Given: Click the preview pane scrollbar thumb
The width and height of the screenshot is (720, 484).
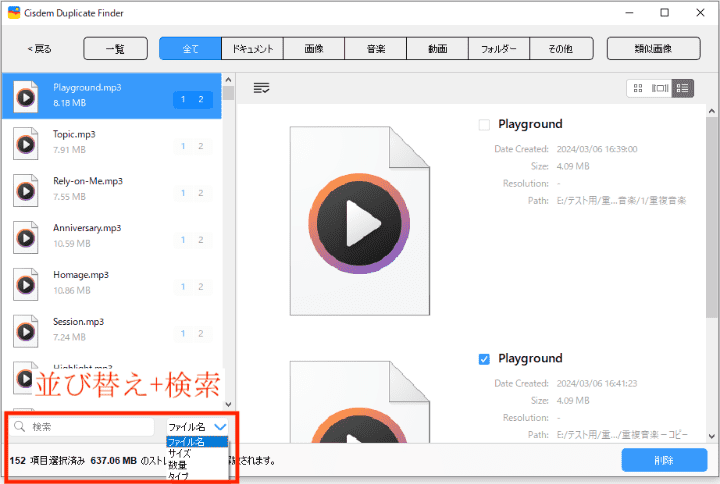Looking at the screenshot, I should (x=711, y=217).
